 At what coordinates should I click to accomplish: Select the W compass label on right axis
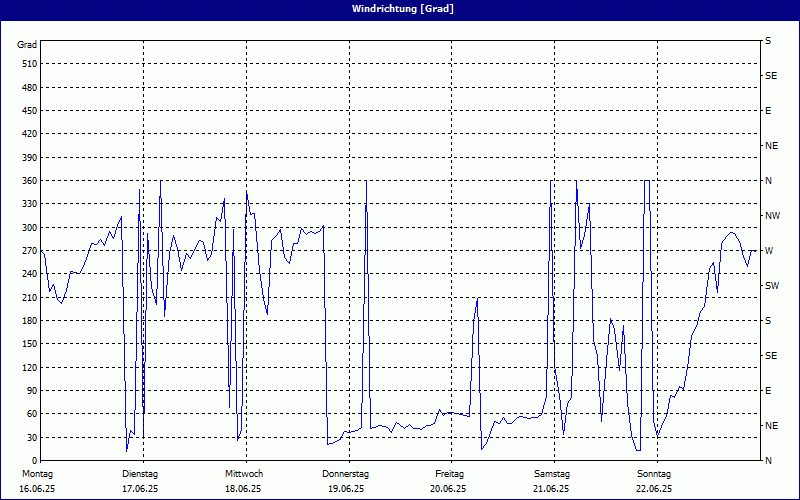click(769, 251)
